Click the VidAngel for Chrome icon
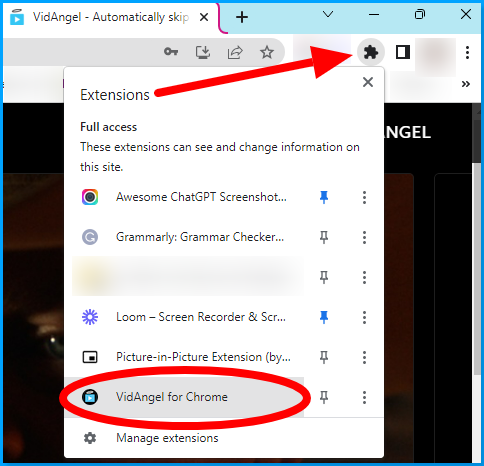This screenshot has height=466, width=484. (90, 397)
